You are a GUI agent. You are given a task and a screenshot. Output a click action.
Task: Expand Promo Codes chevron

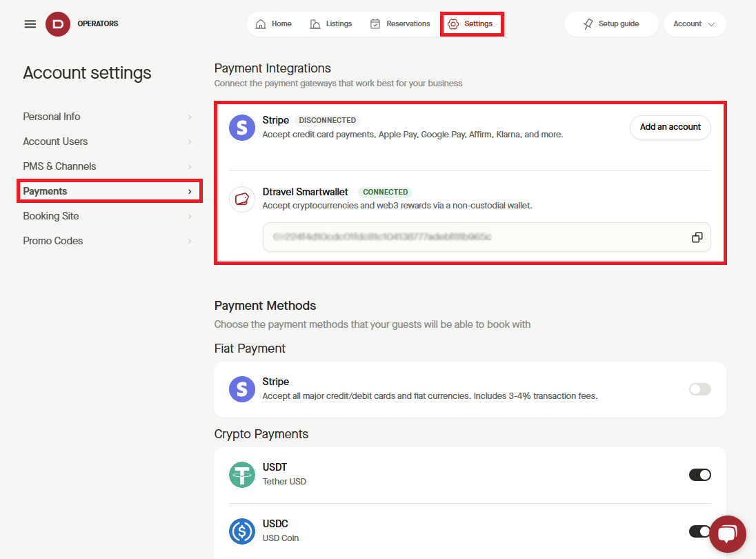[190, 241]
